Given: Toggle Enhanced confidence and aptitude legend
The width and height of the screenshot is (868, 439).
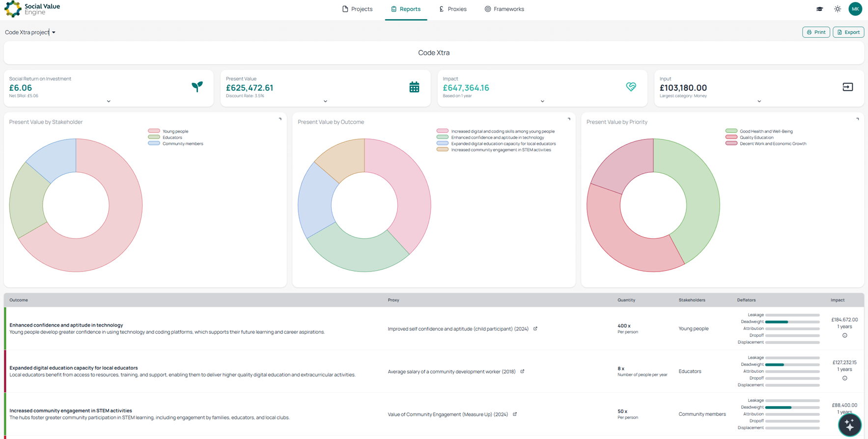Looking at the screenshot, I should click(490, 137).
